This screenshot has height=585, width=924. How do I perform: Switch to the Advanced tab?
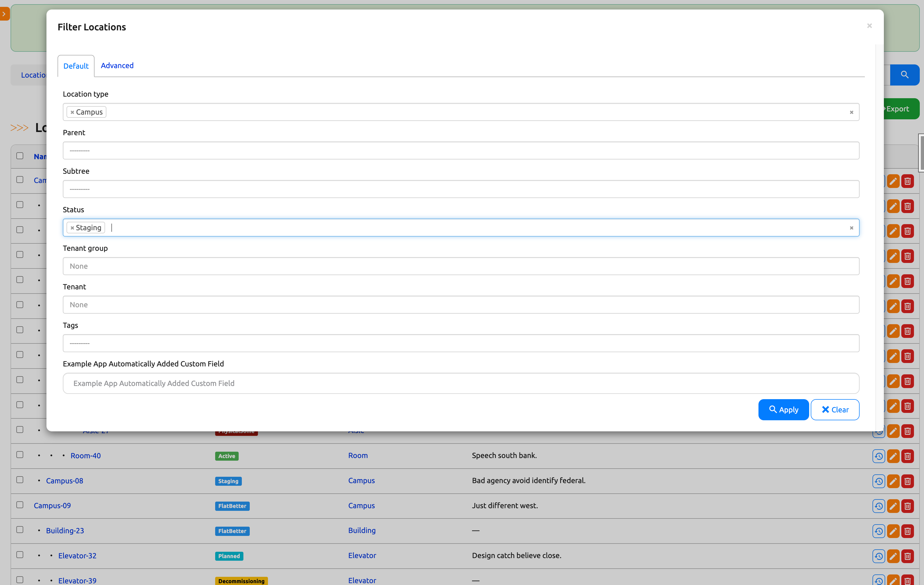(x=117, y=65)
